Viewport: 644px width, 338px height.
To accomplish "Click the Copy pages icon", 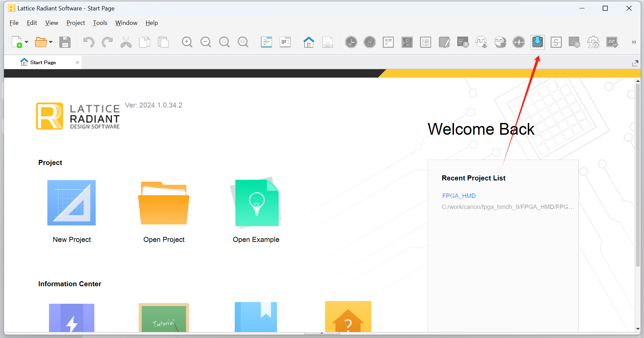I will pyautogui.click(x=144, y=42).
